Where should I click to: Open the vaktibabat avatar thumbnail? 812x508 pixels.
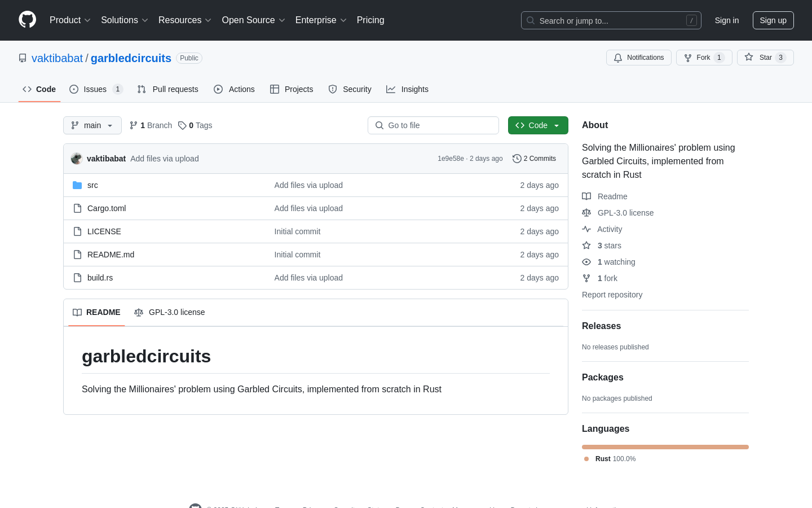pyautogui.click(x=77, y=159)
